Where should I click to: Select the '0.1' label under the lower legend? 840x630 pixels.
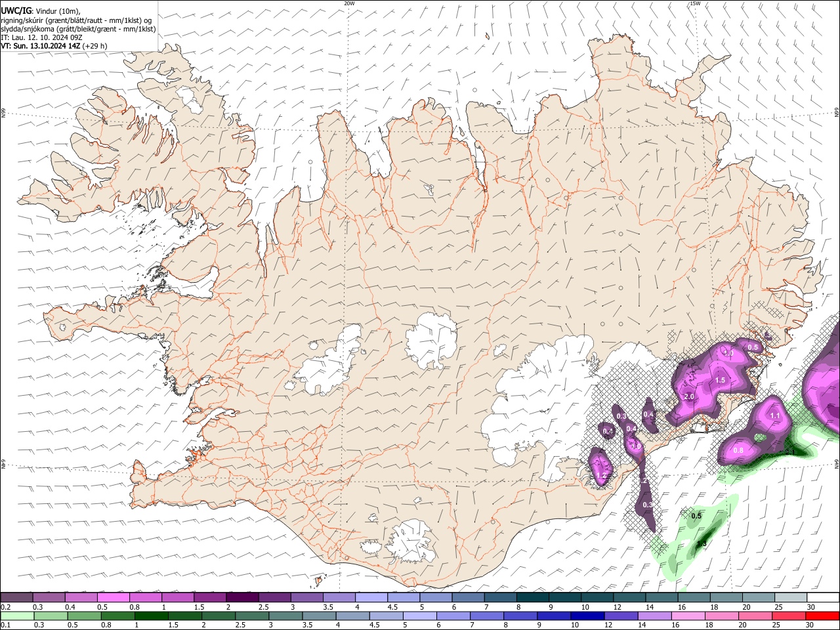click(x=5, y=625)
